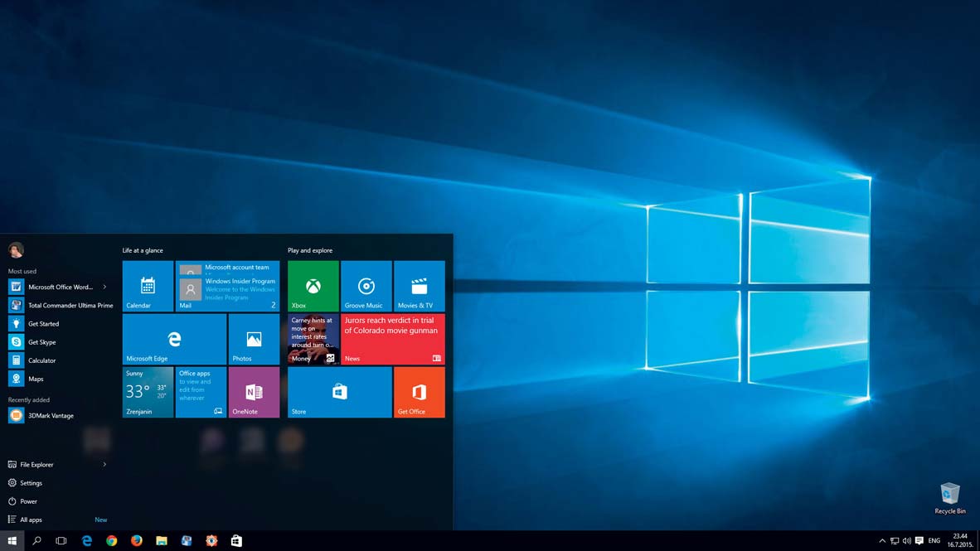Open the Money news tile
This screenshot has height=551, width=980.
313,339
